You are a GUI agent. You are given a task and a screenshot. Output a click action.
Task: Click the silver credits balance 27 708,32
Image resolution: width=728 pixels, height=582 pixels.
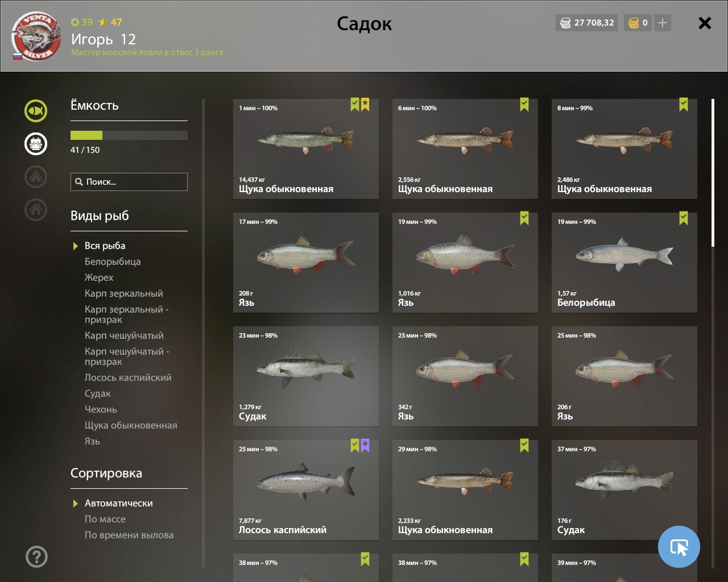586,23
